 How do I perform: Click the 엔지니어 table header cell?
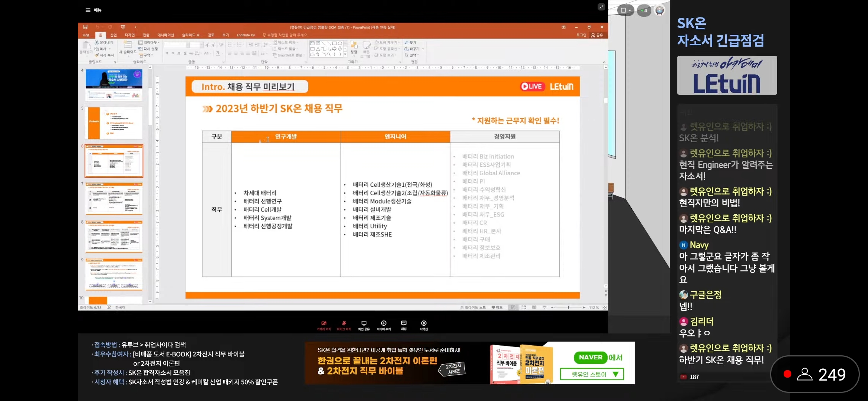[395, 137]
